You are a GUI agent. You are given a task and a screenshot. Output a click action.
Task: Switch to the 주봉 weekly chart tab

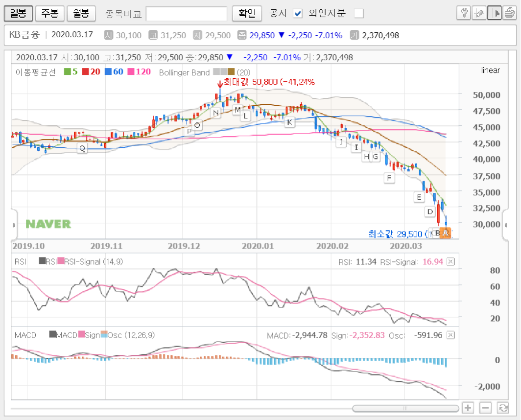[50, 13]
